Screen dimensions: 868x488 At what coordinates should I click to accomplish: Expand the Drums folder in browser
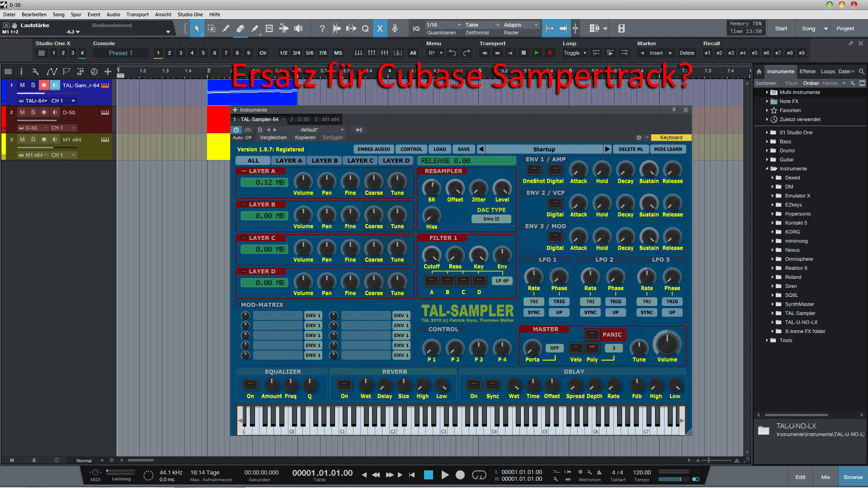pyautogui.click(x=767, y=150)
